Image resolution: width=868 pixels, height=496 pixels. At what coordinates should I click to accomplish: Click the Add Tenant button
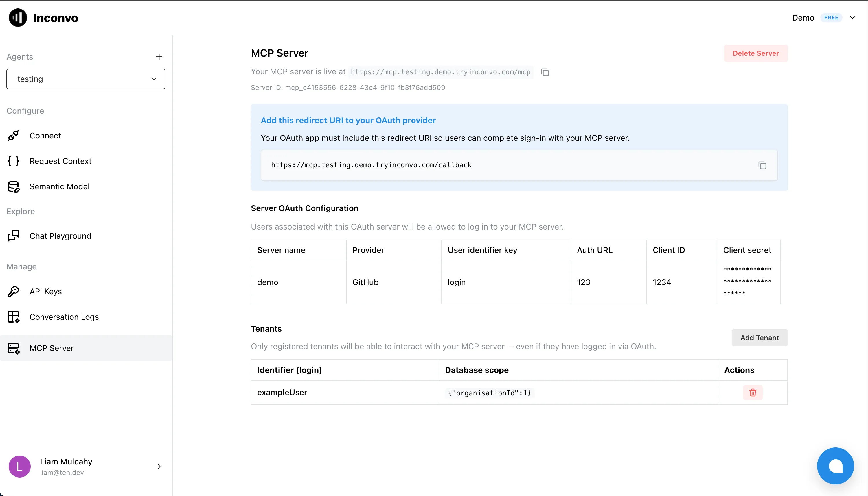(x=759, y=338)
